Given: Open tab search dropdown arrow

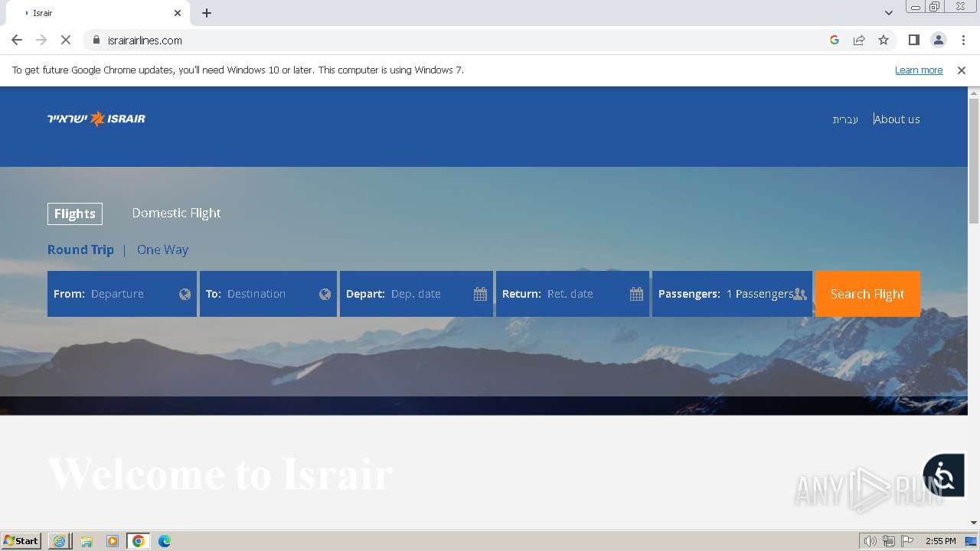Looking at the screenshot, I should coord(889,13).
